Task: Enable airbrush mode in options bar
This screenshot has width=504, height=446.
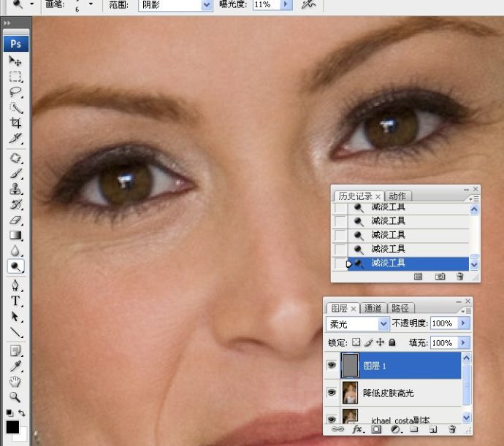Action: click(x=308, y=4)
